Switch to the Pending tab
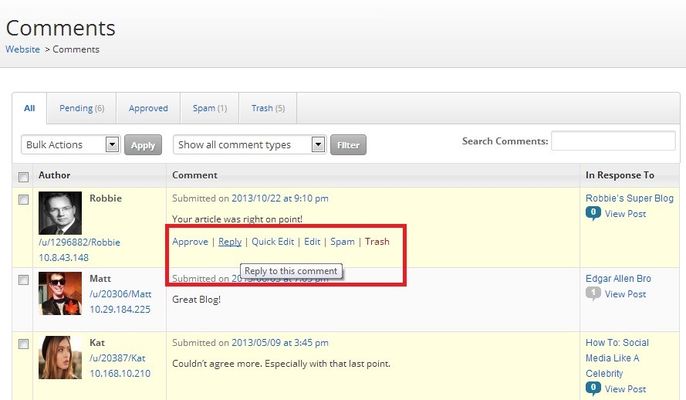Screen dimensions: 686x400 81,108
